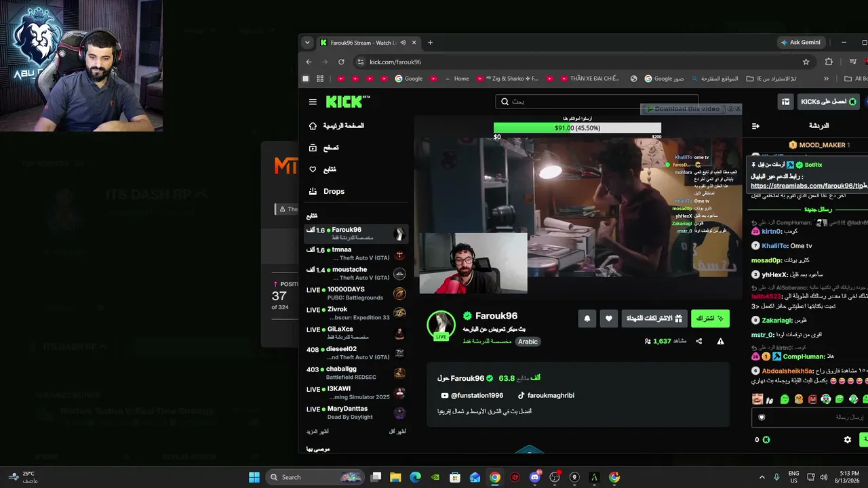This screenshot has height=488, width=868.
Task: Open chaballgg channel in sidebar
Action: [356, 373]
